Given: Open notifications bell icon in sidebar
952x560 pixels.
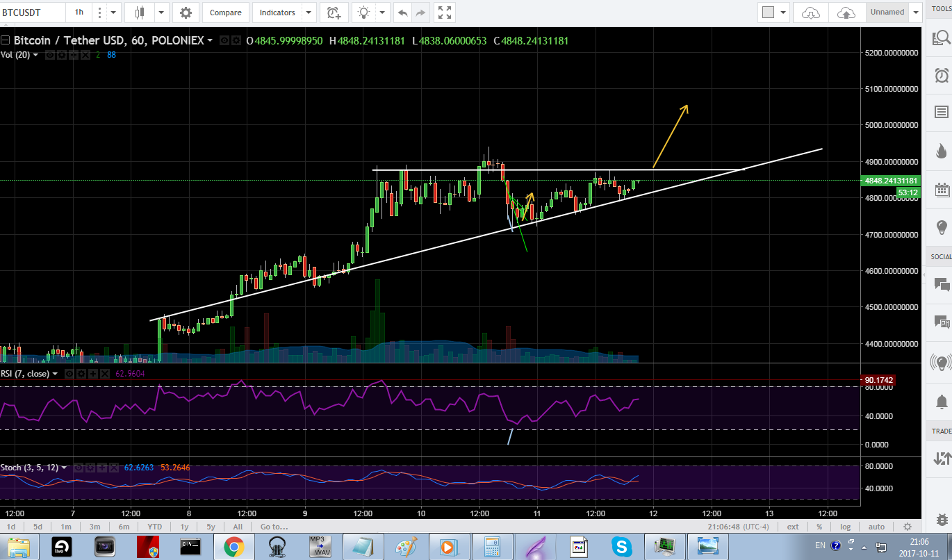Looking at the screenshot, I should (942, 401).
